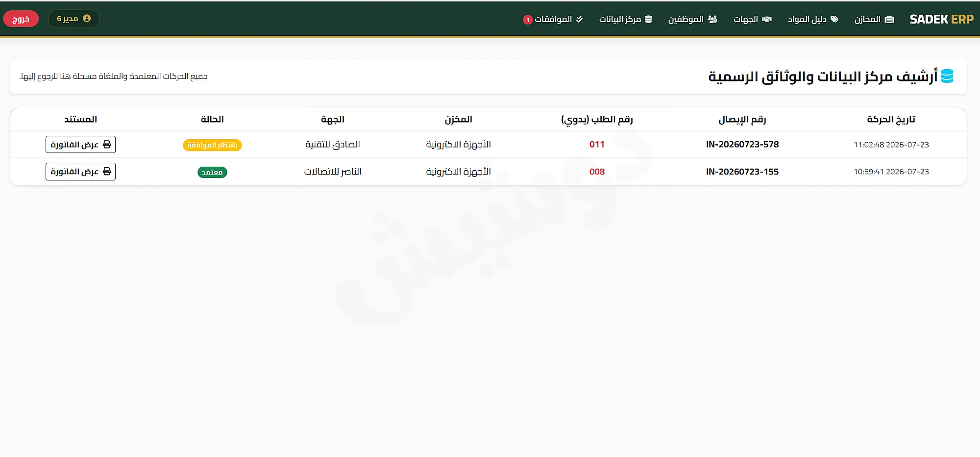Click the blue database icon by archive title
This screenshot has height=457, width=980.
point(947,76)
